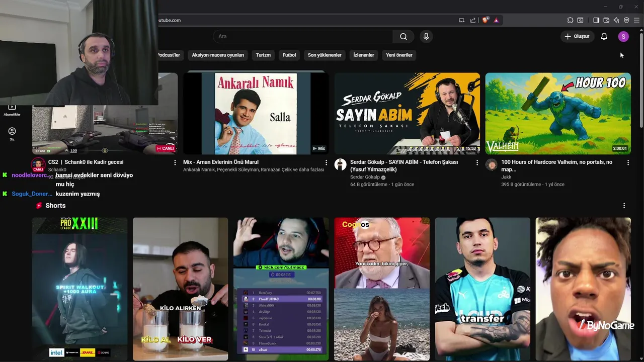Click the share page icon in address bar
The height and width of the screenshot is (362, 644).
tap(473, 20)
